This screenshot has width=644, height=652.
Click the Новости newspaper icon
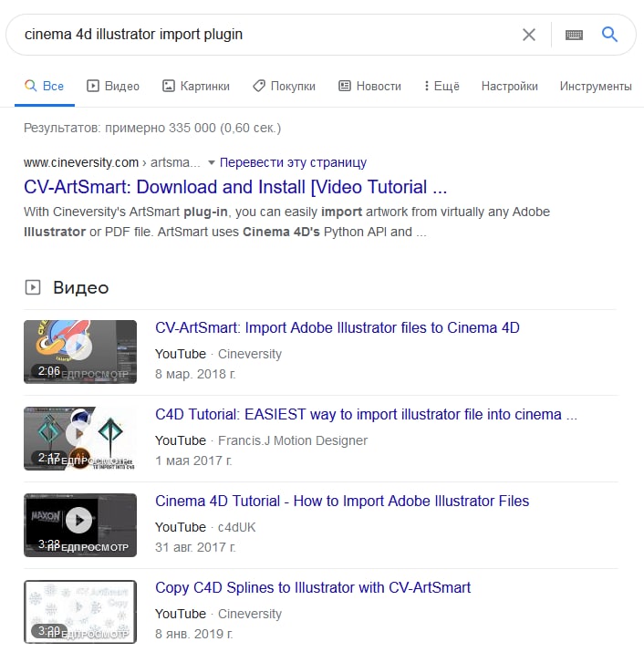(345, 86)
